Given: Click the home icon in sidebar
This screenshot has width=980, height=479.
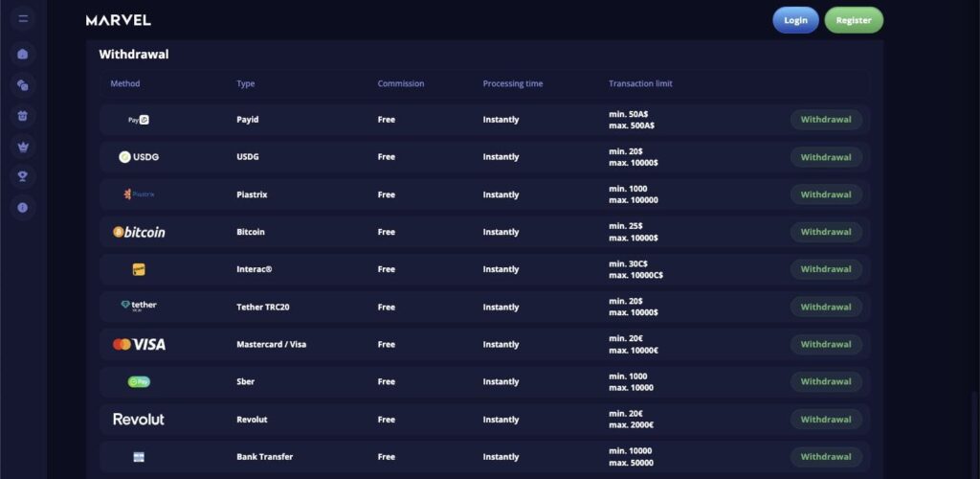Looking at the screenshot, I should (x=23, y=54).
